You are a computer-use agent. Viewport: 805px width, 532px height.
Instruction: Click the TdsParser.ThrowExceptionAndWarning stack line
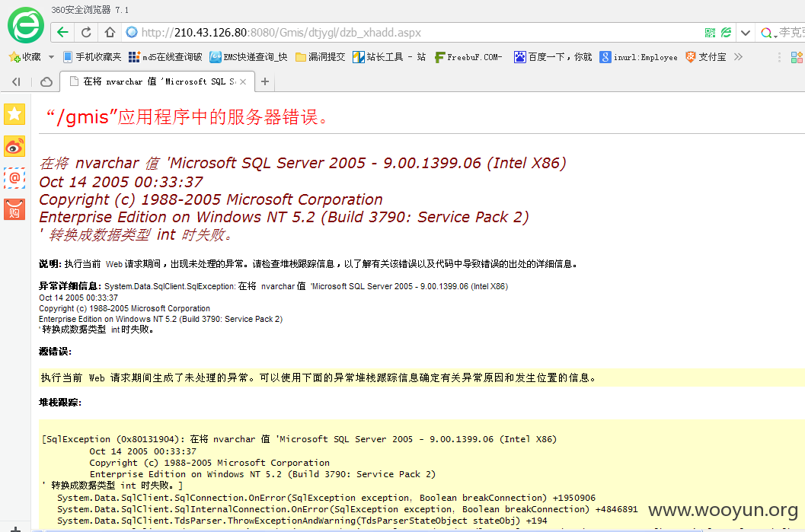click(x=302, y=520)
